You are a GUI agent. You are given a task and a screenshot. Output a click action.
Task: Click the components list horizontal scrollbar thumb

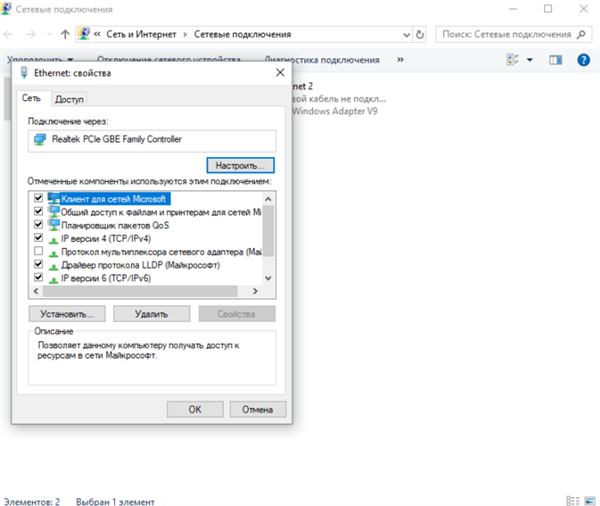point(140,291)
